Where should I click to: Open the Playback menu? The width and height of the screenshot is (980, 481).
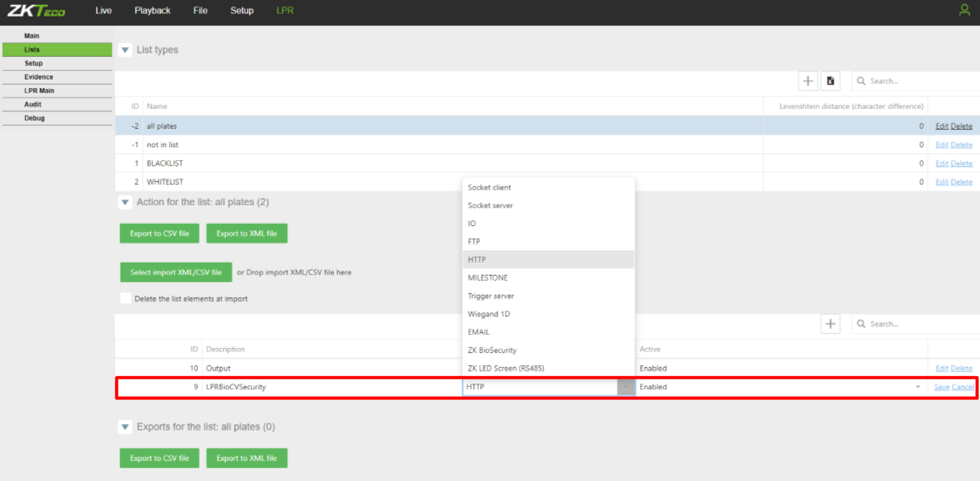pyautogui.click(x=152, y=11)
